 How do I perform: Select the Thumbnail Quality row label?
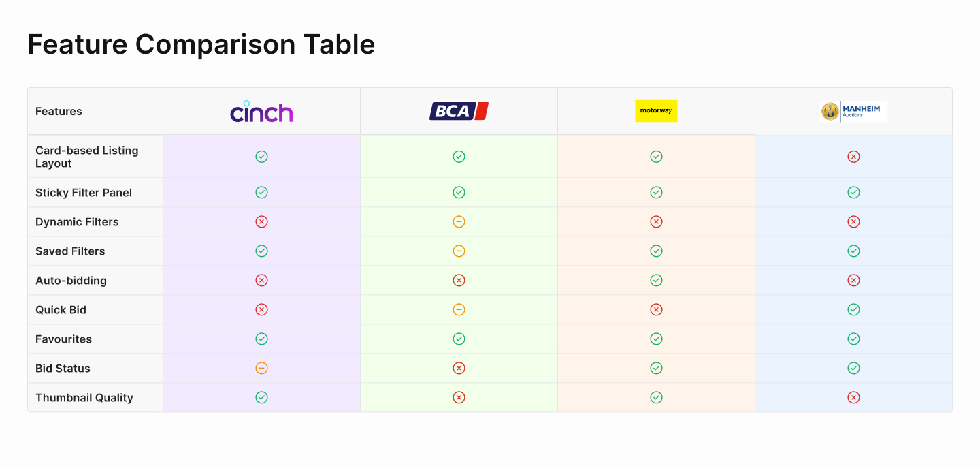(84, 398)
